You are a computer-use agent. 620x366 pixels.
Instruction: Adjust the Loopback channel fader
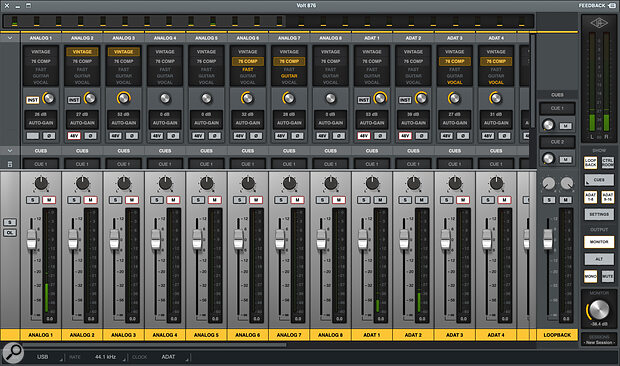point(548,240)
